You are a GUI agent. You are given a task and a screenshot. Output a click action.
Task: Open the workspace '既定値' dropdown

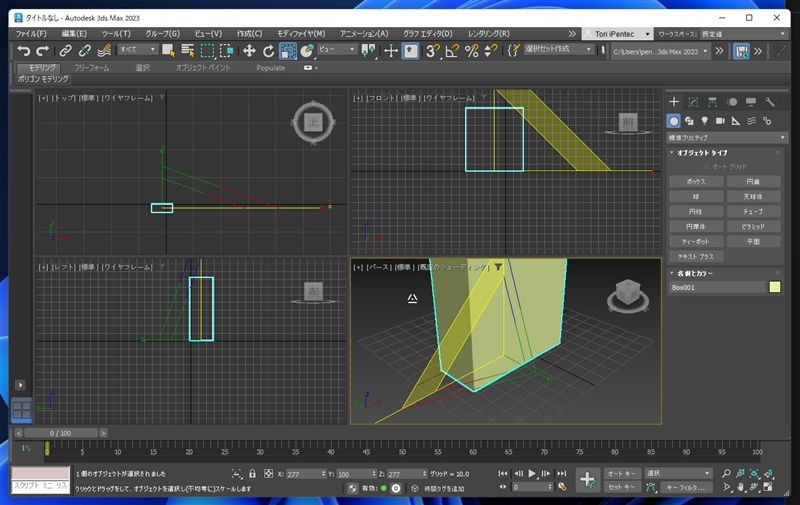(x=743, y=34)
